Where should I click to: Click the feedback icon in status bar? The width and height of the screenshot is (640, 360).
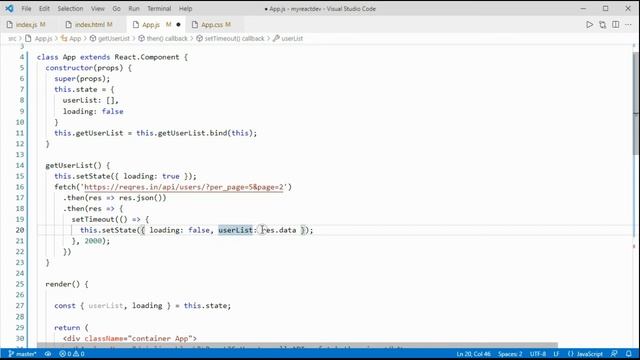[614, 354]
